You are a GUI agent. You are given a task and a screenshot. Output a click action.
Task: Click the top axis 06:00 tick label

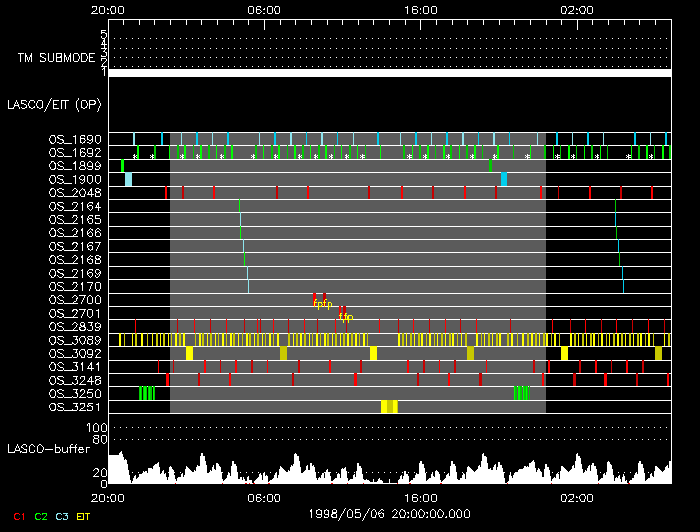tap(264, 10)
